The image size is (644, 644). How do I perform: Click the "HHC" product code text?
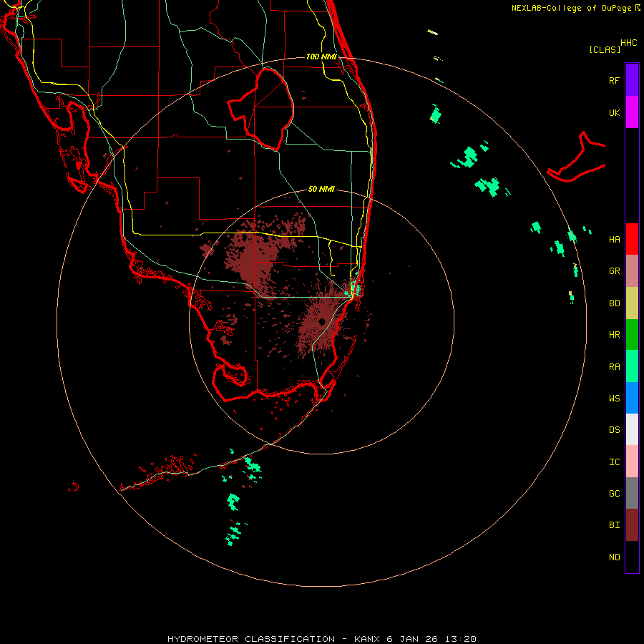click(628, 43)
